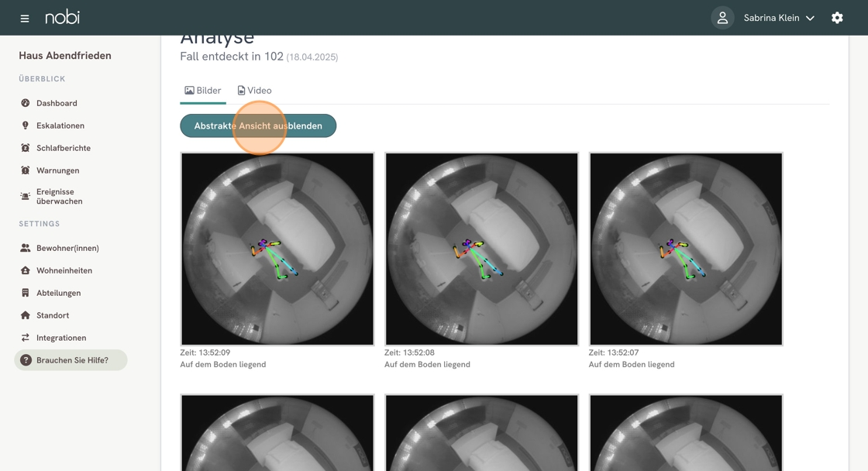
Task: Switch to the Video tab
Action: 254,91
